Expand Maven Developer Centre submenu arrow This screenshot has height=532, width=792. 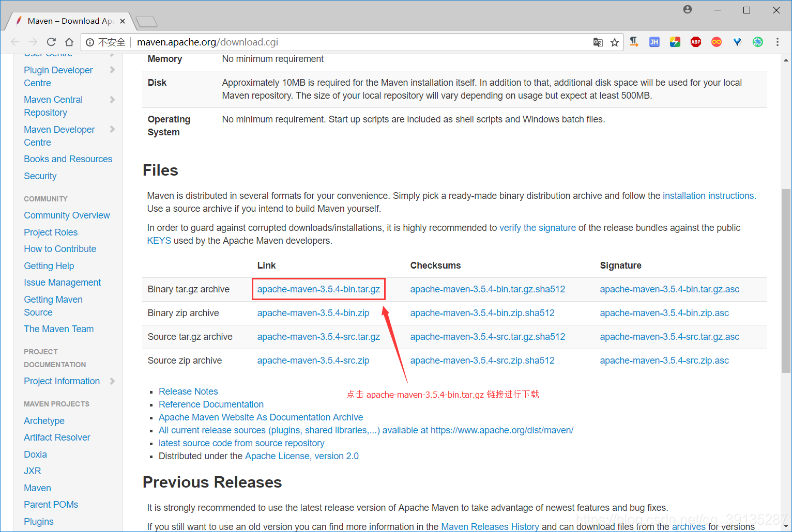[x=112, y=129]
